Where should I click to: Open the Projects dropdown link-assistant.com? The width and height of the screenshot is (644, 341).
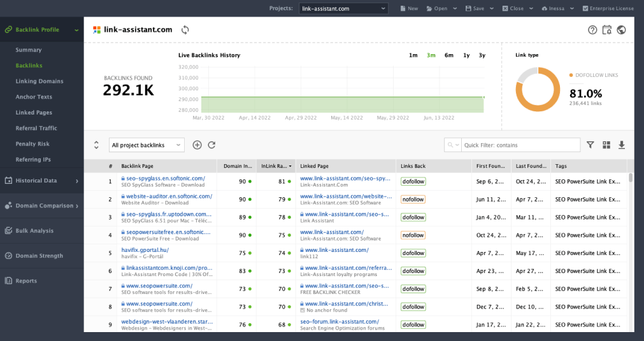(343, 8)
